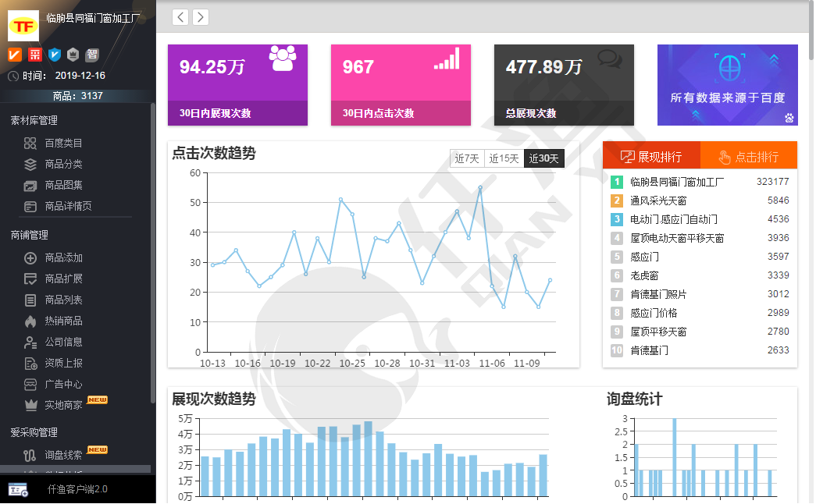Click 通风采光天窗 in the ranking list
This screenshot has height=504, width=816.
658,201
